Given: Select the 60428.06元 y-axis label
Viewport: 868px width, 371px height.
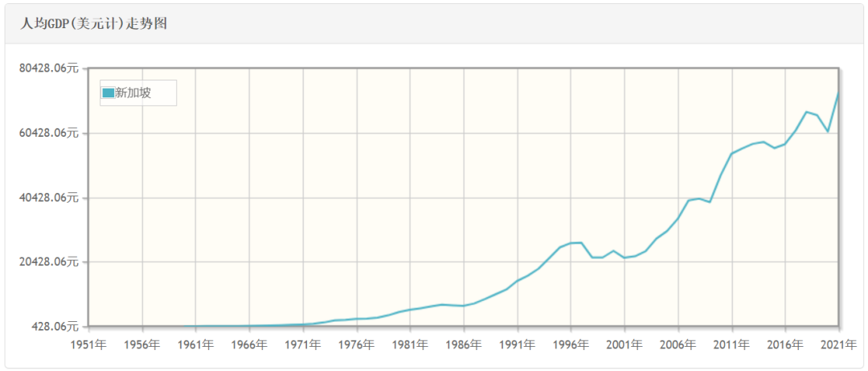Looking at the screenshot, I should pyautogui.click(x=49, y=134).
